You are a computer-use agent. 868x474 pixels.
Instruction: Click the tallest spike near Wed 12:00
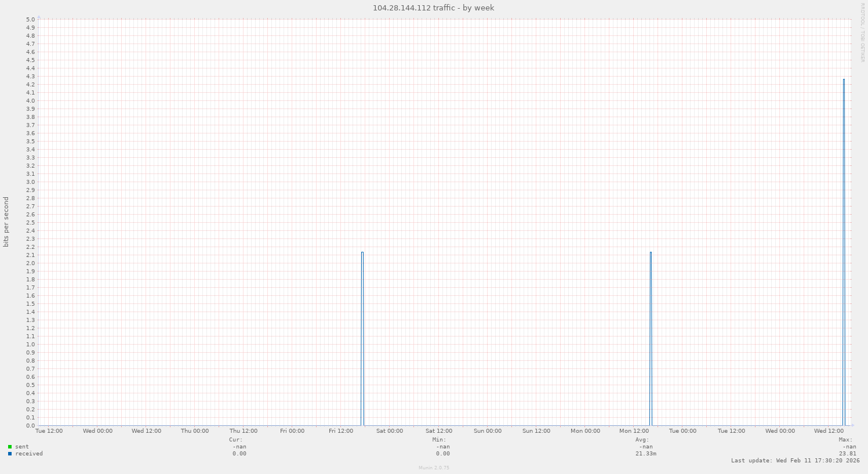(844, 252)
